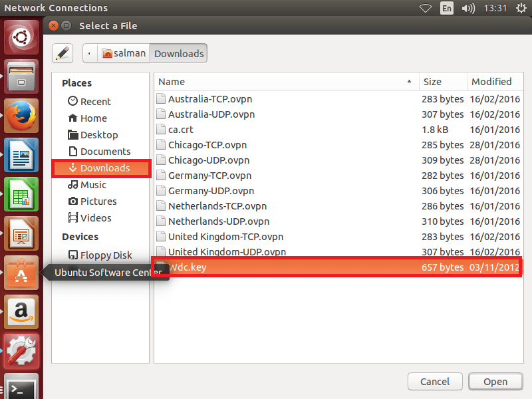The image size is (532, 399).
Task: Sort by the Name column header
Action: point(287,81)
